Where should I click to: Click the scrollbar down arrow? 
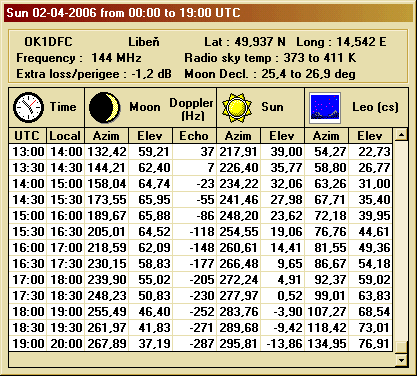401,360
